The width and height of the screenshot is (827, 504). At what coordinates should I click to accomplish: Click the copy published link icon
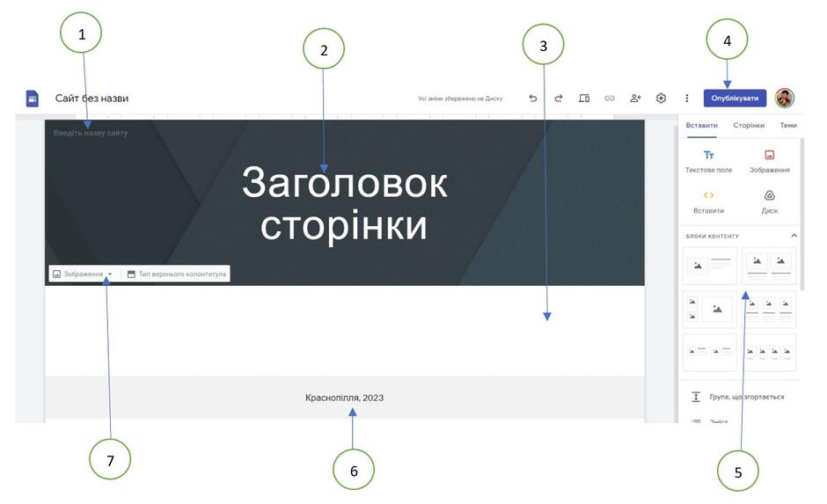click(610, 98)
